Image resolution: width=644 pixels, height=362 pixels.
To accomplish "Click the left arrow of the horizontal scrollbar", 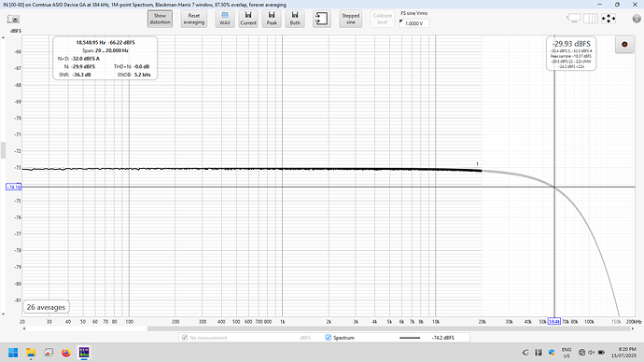I will [x=24, y=328].
